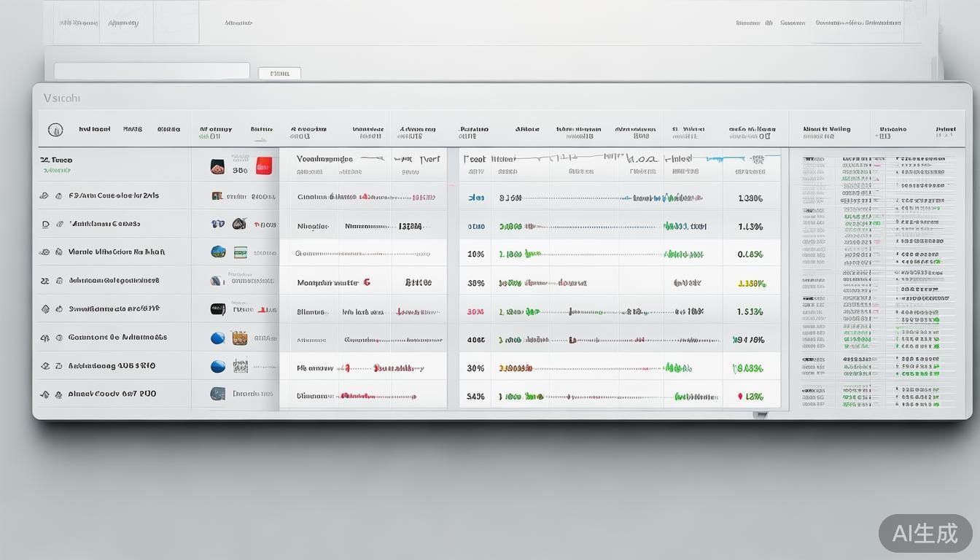Select the dark thumbnail left of the red square

[217, 167]
